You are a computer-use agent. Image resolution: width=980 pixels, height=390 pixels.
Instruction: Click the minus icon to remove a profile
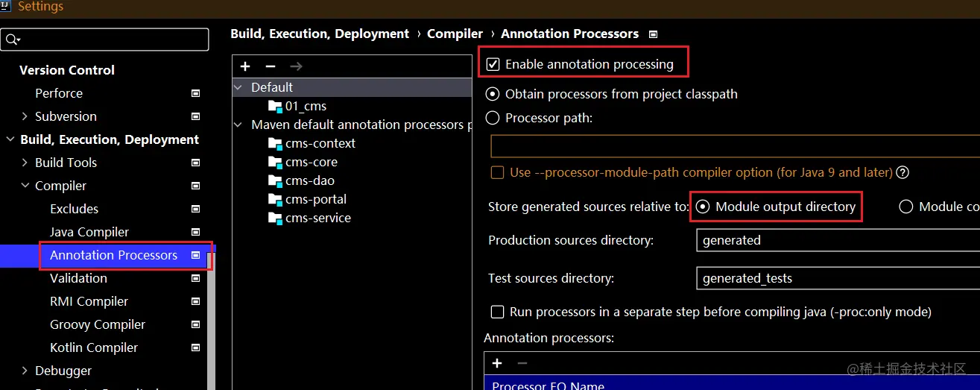click(x=271, y=66)
